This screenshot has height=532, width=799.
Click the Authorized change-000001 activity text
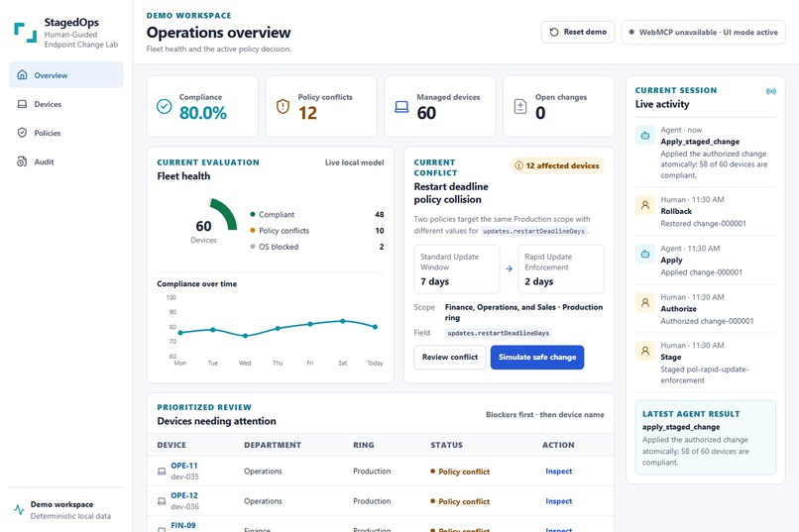[707, 321]
